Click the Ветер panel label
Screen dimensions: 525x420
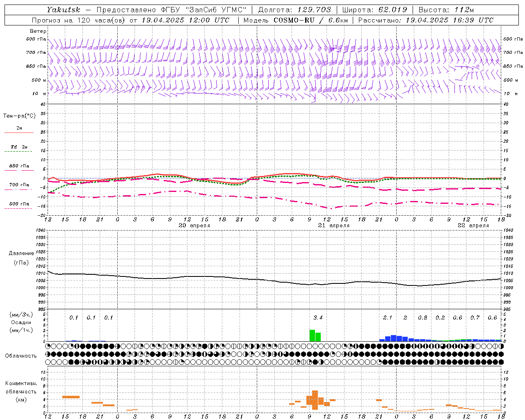coord(38,31)
